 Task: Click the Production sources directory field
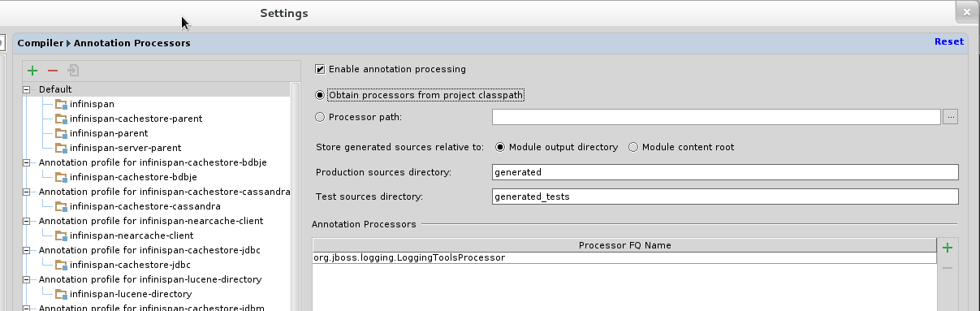pos(725,172)
